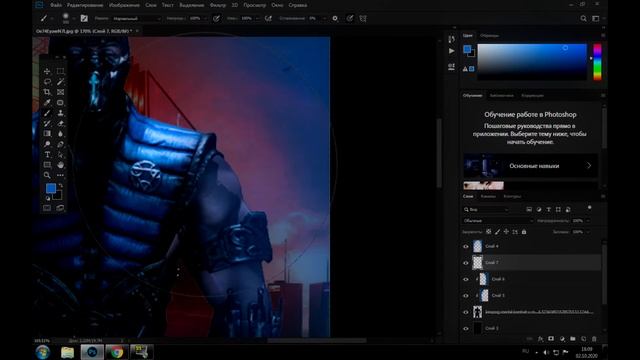Hide the Слой 4 layer
640x360 pixels.
coord(466,246)
